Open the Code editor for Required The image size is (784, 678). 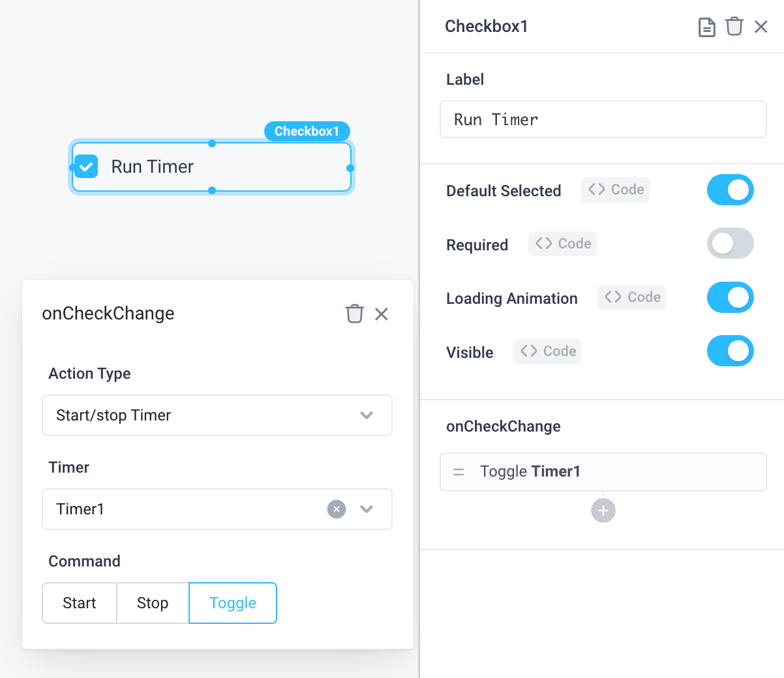point(562,243)
